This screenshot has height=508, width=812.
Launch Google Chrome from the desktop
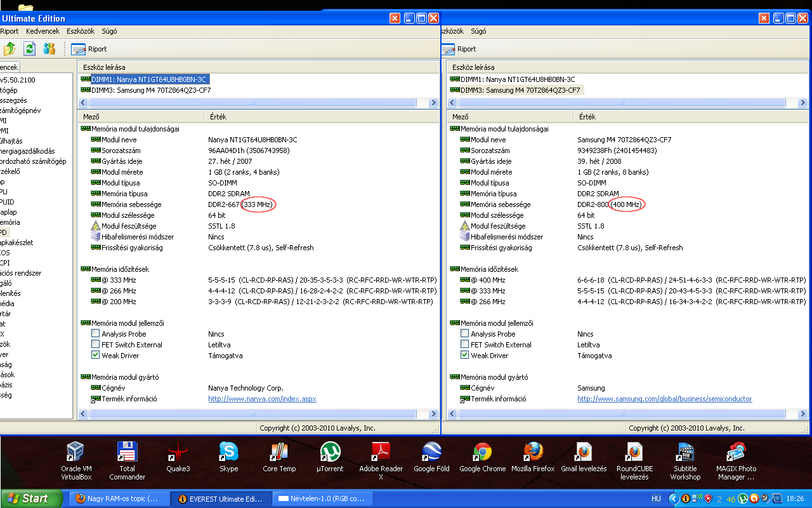[482, 457]
